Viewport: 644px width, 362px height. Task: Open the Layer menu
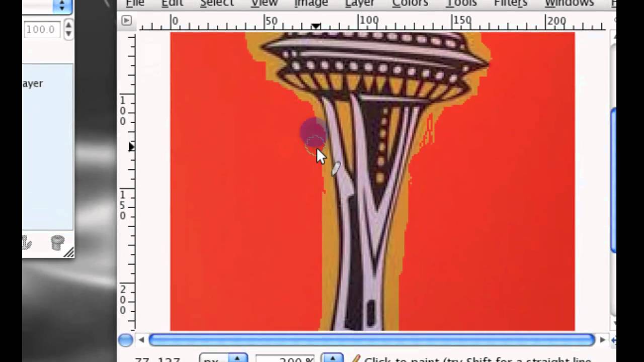(360, 3)
